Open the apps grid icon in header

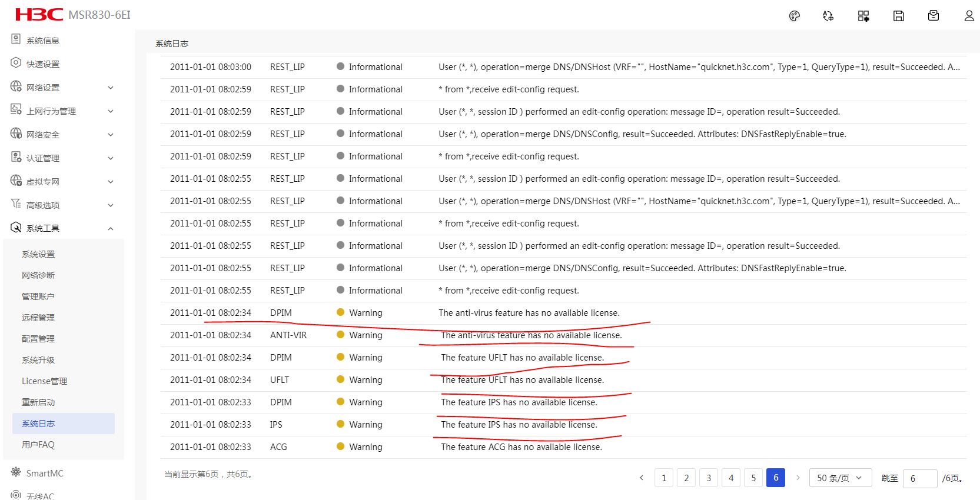(863, 16)
